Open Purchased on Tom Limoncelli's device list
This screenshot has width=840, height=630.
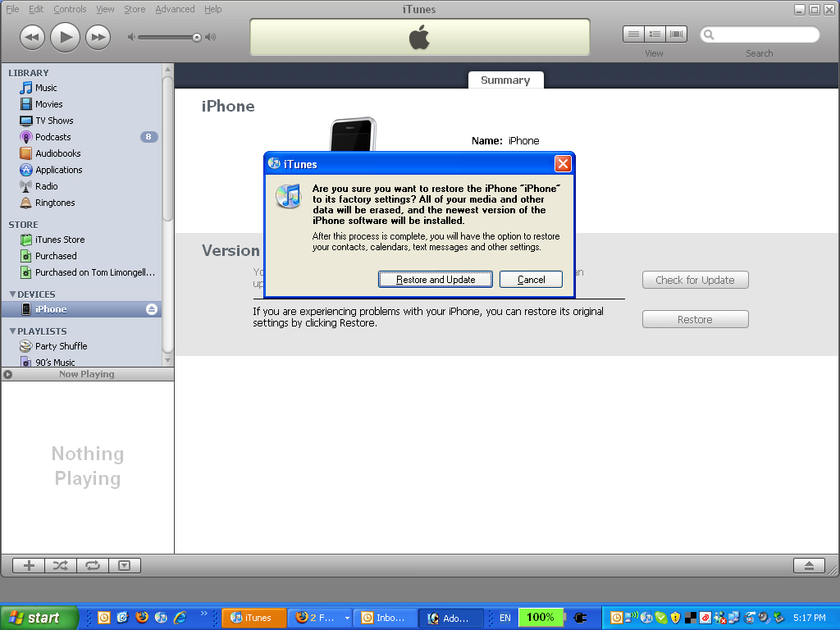[95, 272]
